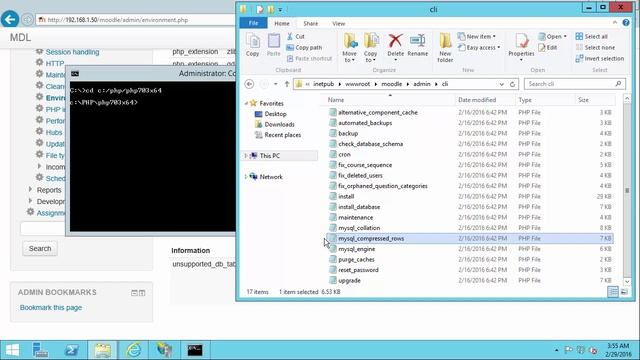Image resolution: width=640 pixels, height=360 pixels.
Task: Open File Explorer from taskbar
Action: 102,350
